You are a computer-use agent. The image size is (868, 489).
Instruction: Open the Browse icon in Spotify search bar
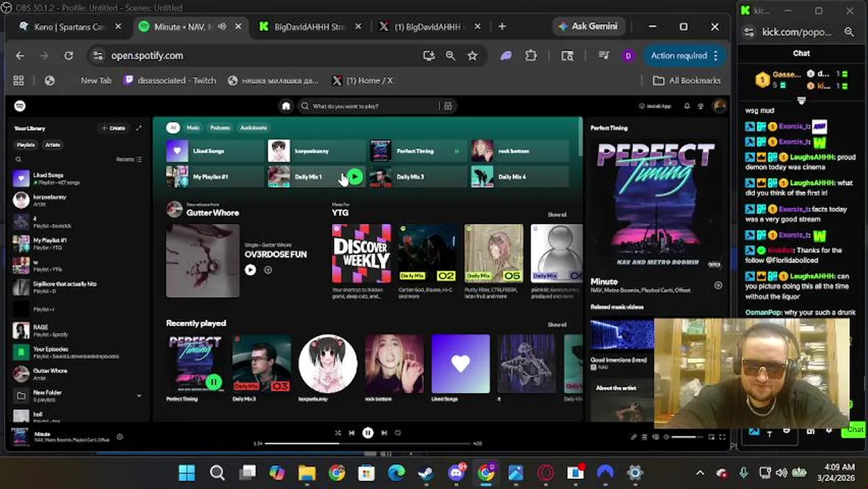coord(448,106)
